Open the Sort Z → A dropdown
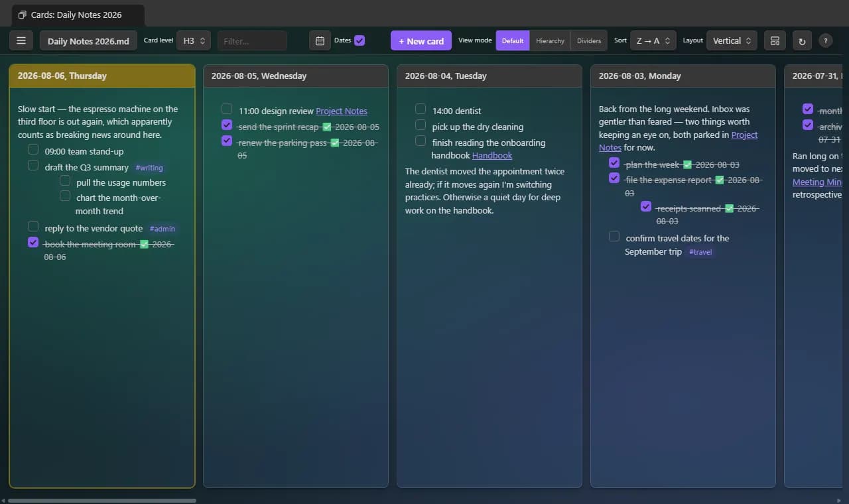Viewport: 849px width, 504px height. pos(653,40)
